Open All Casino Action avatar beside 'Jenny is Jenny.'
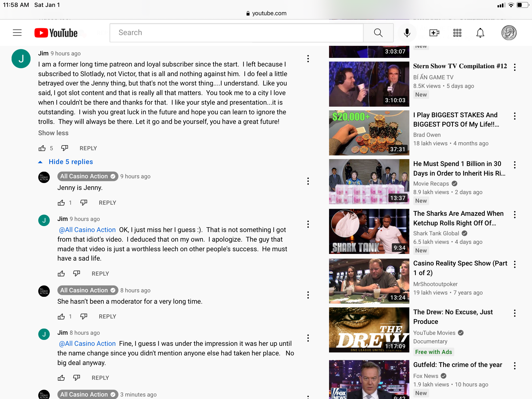The height and width of the screenshot is (399, 532). [44, 177]
